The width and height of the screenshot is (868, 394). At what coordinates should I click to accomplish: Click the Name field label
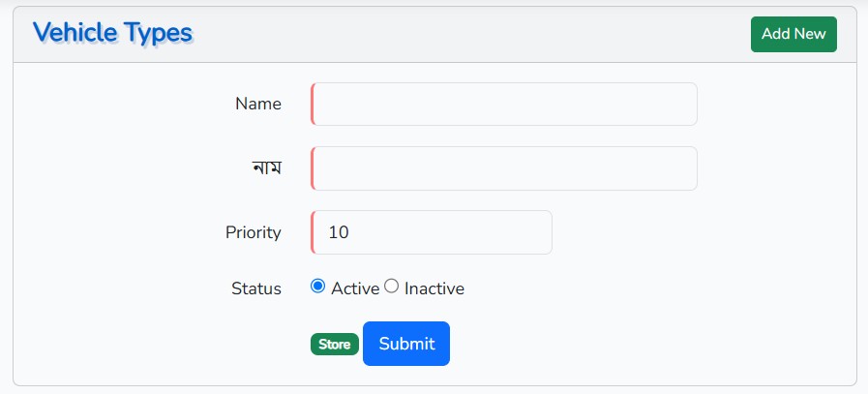click(258, 105)
